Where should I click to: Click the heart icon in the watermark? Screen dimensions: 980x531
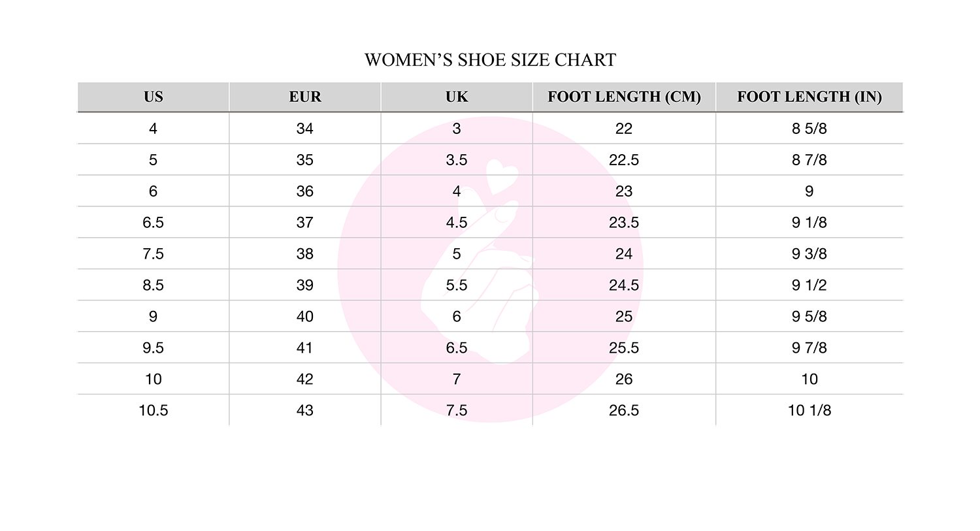pyautogui.click(x=502, y=176)
